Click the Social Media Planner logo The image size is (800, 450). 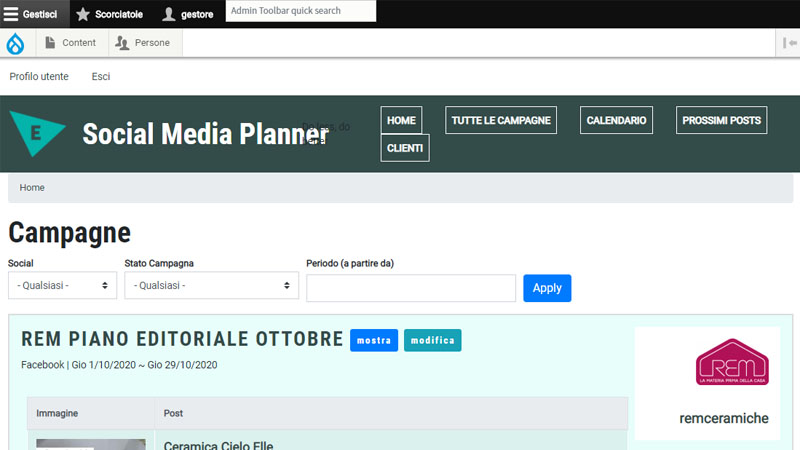click(38, 133)
